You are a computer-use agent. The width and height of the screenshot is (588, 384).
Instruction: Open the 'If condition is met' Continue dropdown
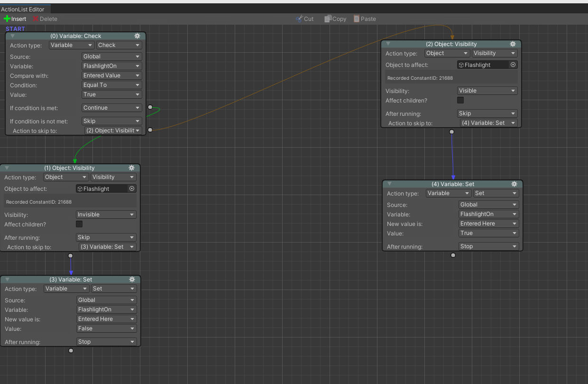(112, 108)
